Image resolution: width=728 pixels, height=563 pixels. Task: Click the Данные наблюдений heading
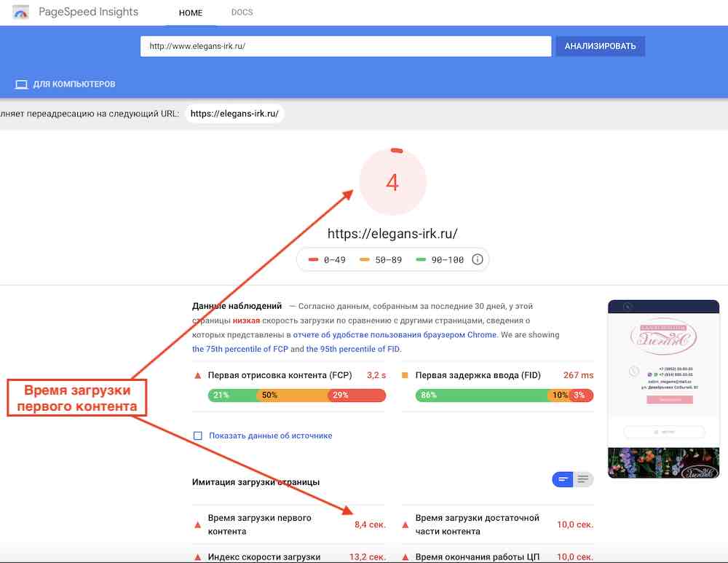point(237,306)
